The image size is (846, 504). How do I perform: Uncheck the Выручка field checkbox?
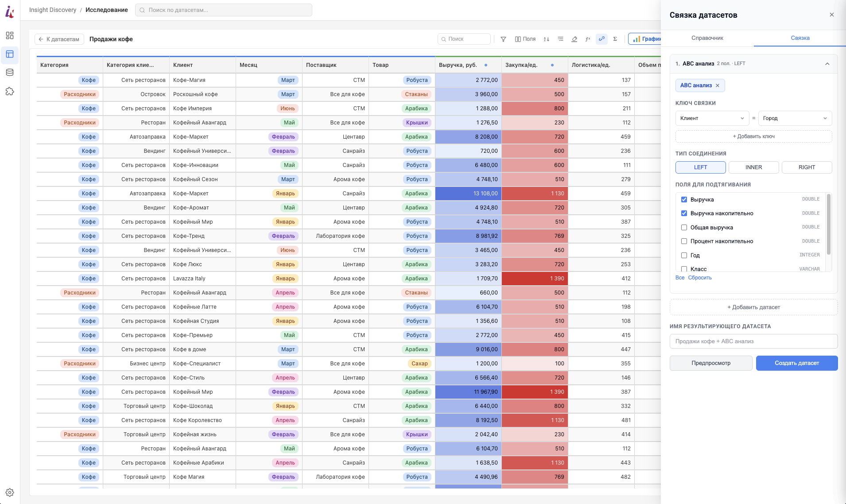(684, 199)
